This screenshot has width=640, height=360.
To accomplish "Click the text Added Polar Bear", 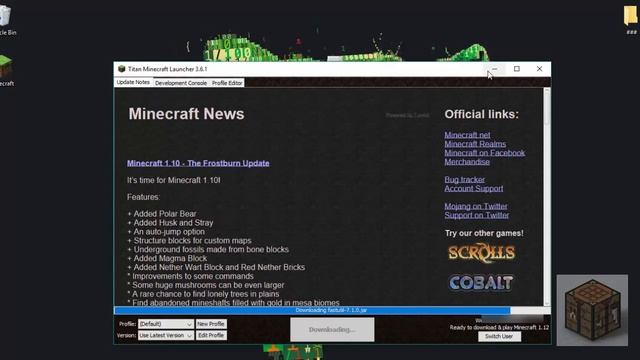I will 165,214.
